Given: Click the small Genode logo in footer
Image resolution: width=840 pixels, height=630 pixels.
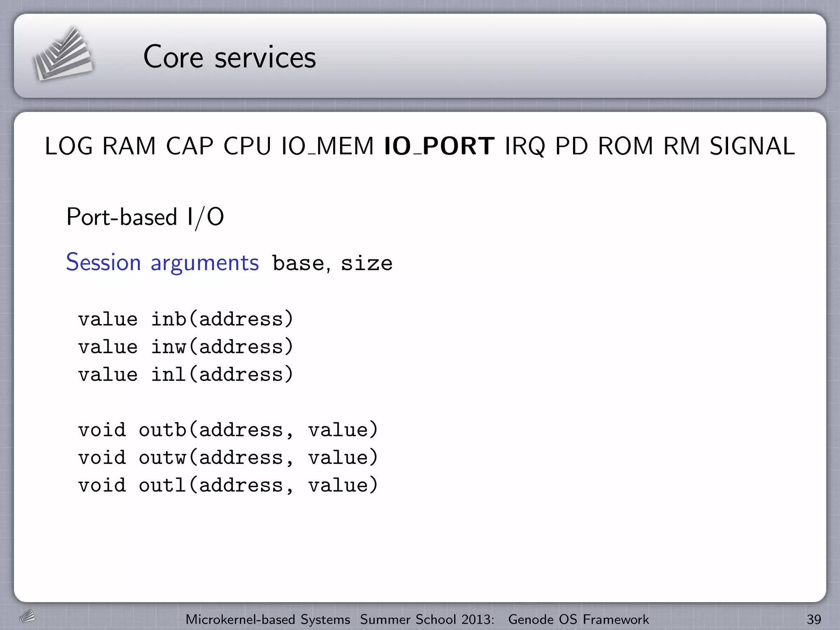Looking at the screenshot, I should pos(27,616).
